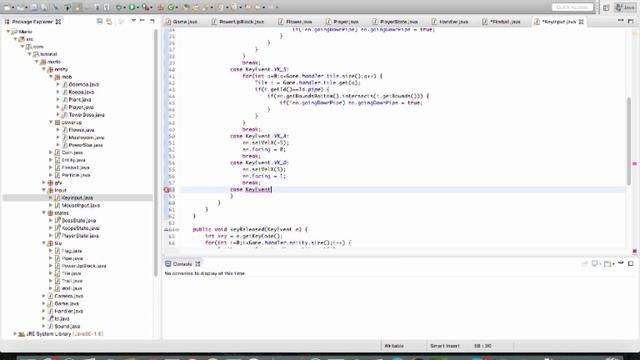Collapse the Mario project node

point(8,31)
